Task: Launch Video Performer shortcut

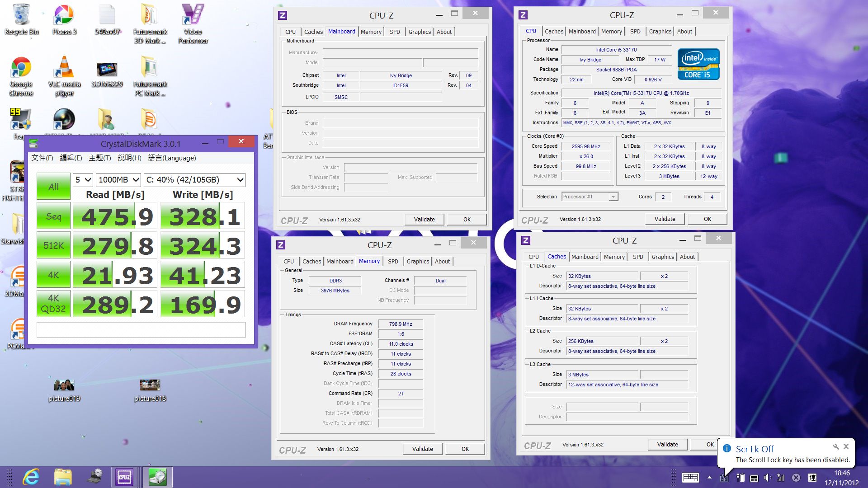Action: click(193, 24)
